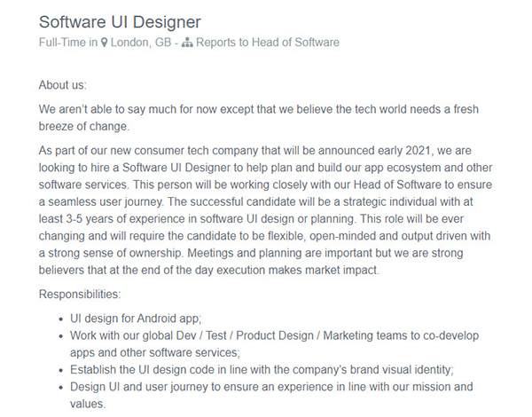Click the About us heading

coord(63,85)
